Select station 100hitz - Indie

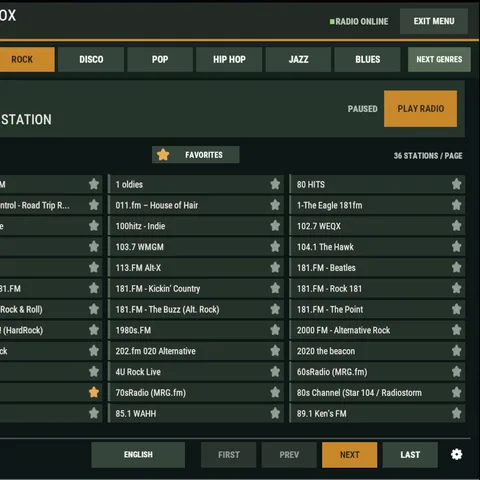point(196,226)
